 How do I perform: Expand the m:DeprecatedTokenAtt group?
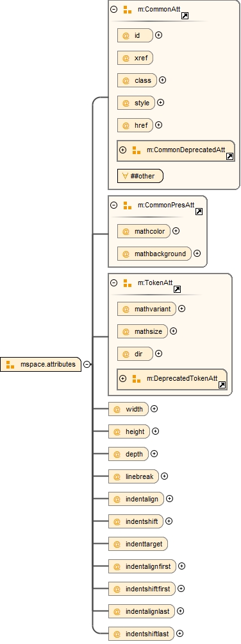click(122, 378)
